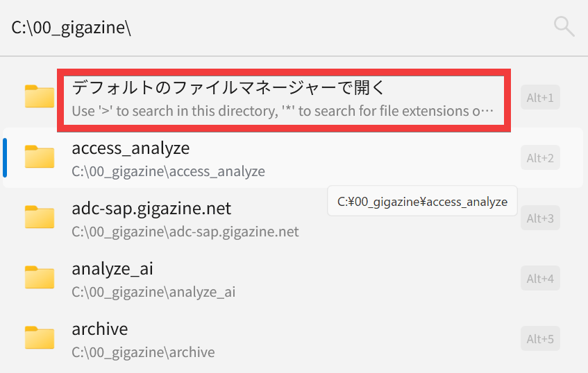Click the Alt+1 shortcut badge
Screen dimensions: 588x373
point(540,97)
